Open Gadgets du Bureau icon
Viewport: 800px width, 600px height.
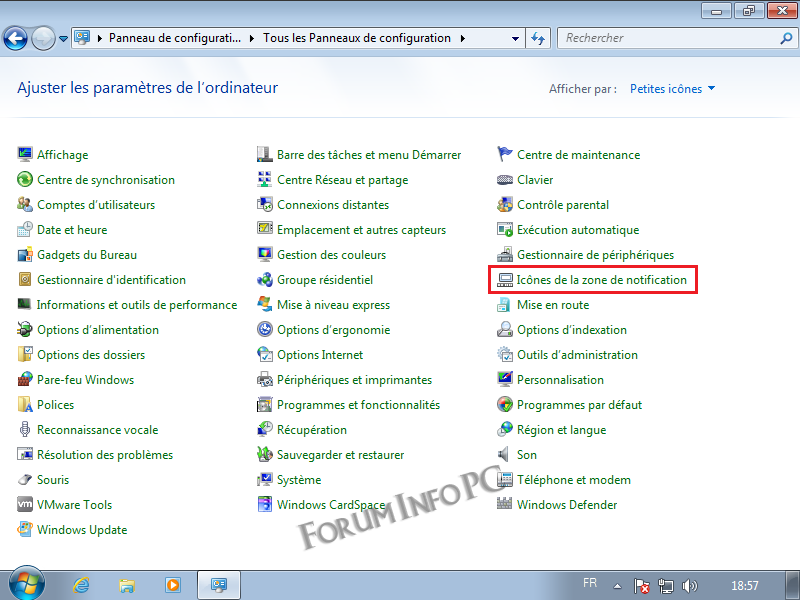(24, 254)
